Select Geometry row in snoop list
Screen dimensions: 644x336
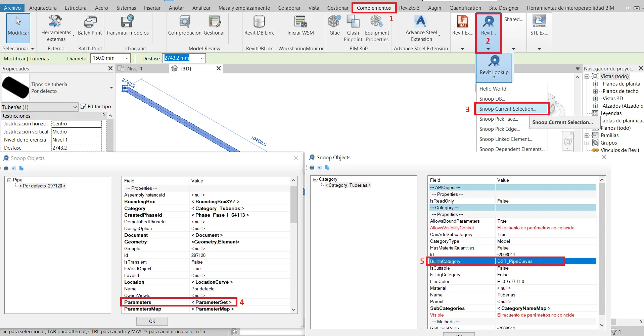coord(206,242)
